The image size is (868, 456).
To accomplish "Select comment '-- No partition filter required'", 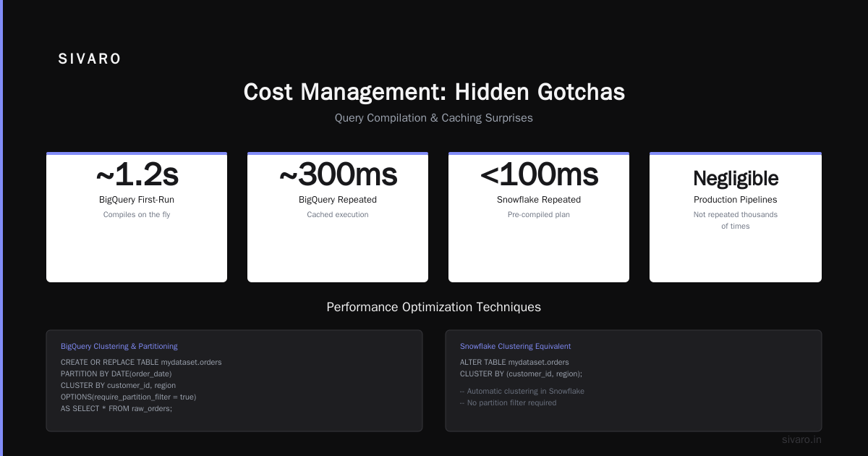I will point(509,402).
